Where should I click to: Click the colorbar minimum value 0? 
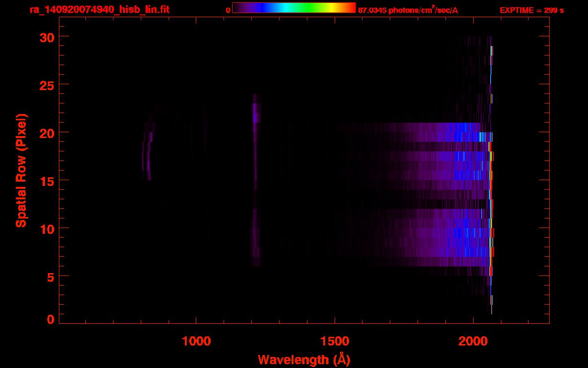[228, 10]
